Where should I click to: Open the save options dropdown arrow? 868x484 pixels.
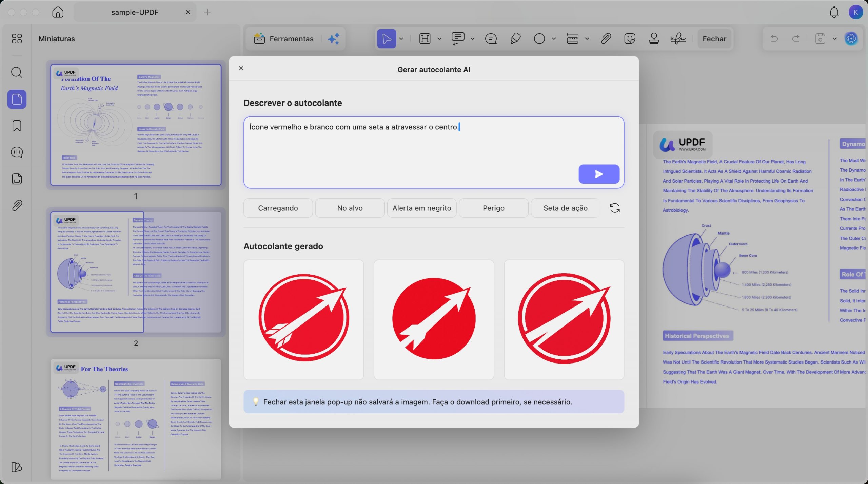tap(835, 39)
